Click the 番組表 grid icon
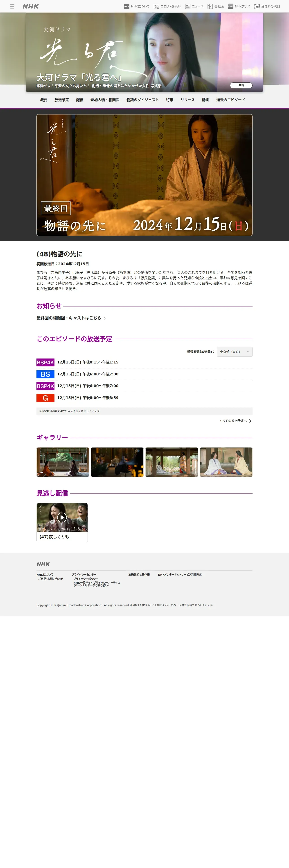 (210, 6)
